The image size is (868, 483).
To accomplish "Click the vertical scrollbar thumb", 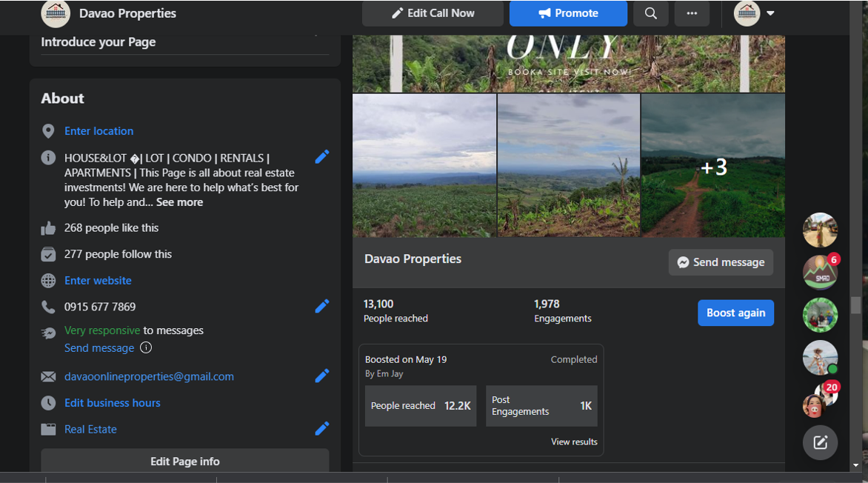I will [856, 305].
